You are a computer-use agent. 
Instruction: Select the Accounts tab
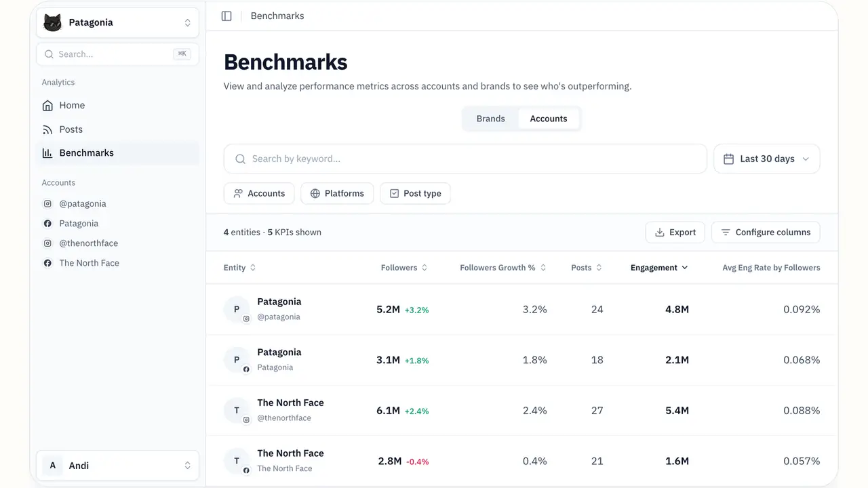coord(549,119)
